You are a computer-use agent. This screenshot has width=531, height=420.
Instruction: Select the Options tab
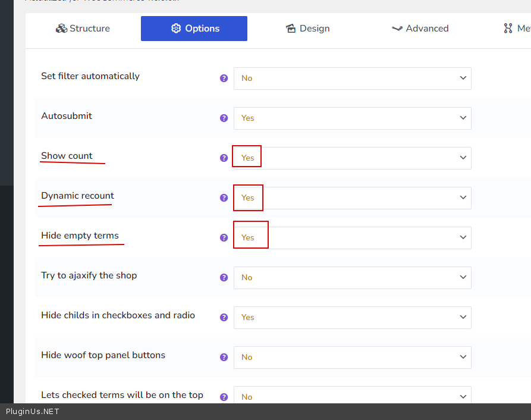194,29
